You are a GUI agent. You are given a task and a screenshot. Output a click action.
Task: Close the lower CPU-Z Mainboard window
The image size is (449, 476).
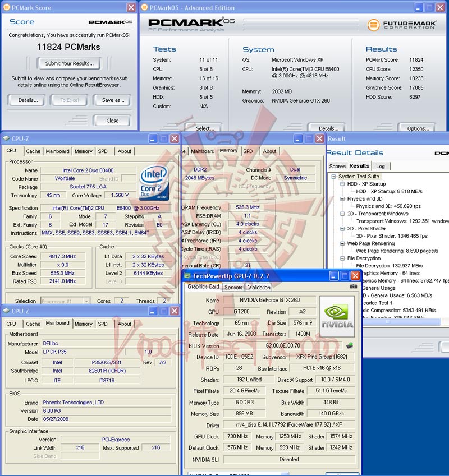click(x=175, y=311)
